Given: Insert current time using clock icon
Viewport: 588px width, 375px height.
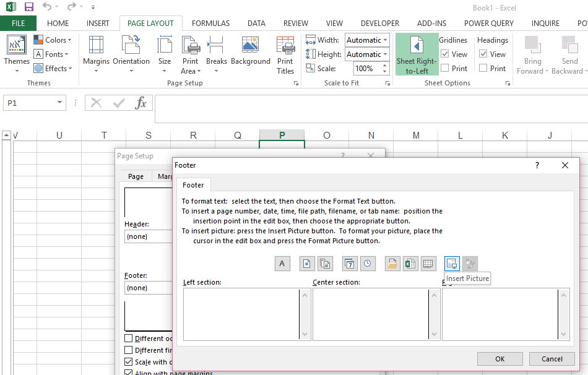Looking at the screenshot, I should [x=368, y=264].
